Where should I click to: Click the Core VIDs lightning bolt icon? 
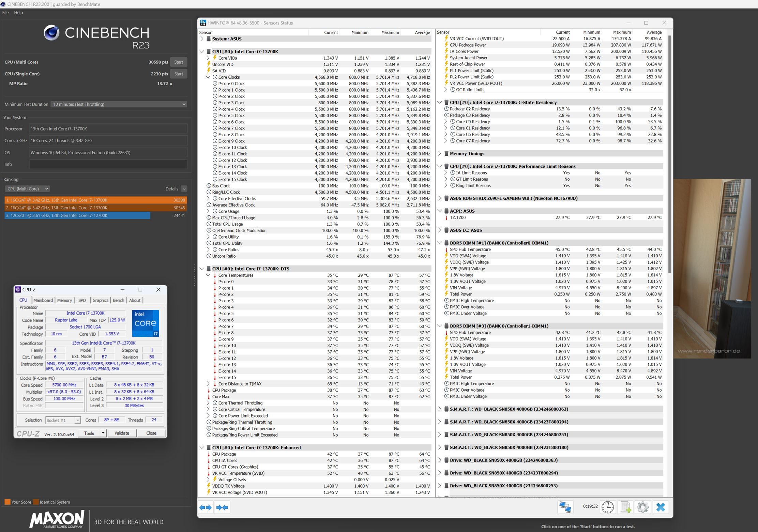coord(215,58)
